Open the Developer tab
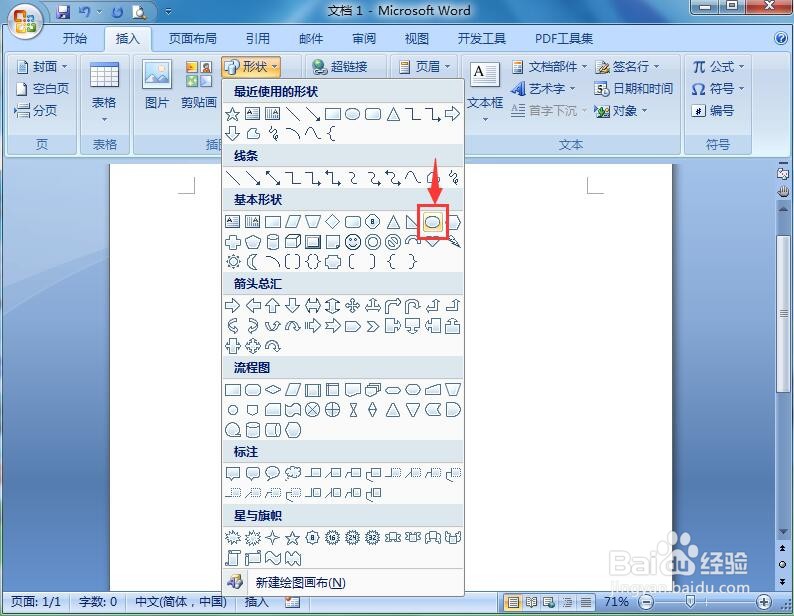 pyautogui.click(x=482, y=38)
